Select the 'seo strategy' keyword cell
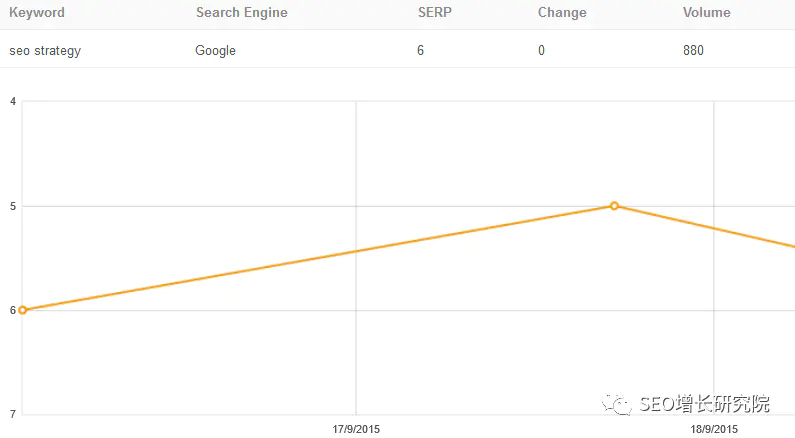 (45, 51)
